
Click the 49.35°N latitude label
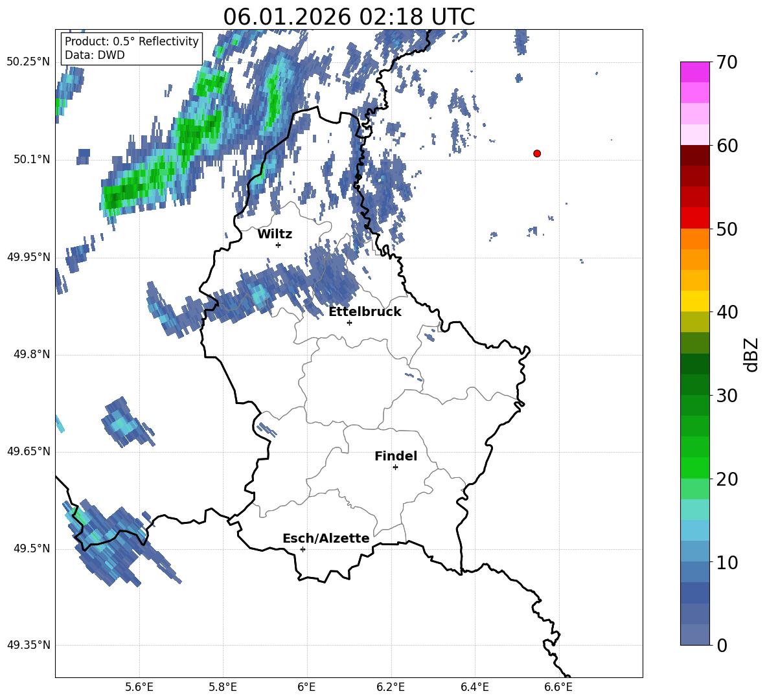[29, 645]
